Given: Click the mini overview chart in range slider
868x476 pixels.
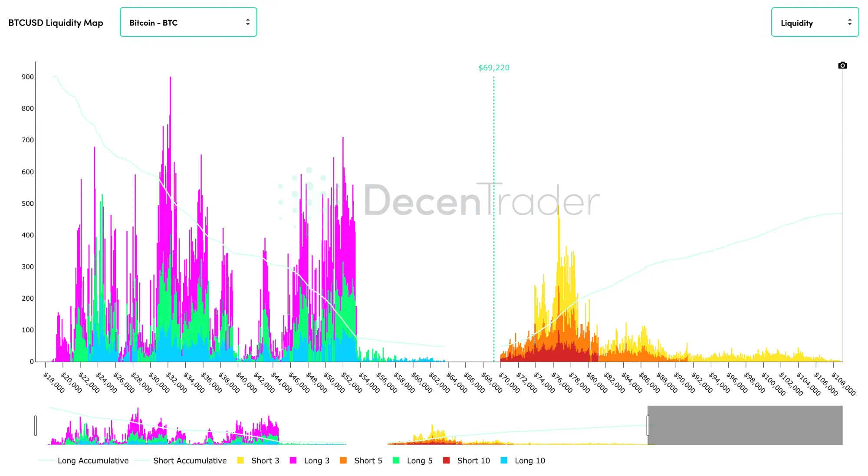Looking at the screenshot, I should pos(341,425).
